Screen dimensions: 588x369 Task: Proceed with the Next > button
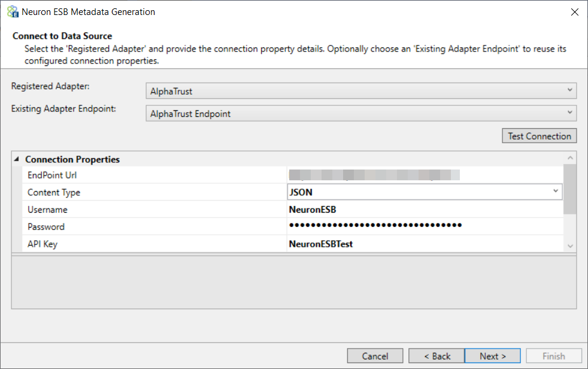[493, 356]
